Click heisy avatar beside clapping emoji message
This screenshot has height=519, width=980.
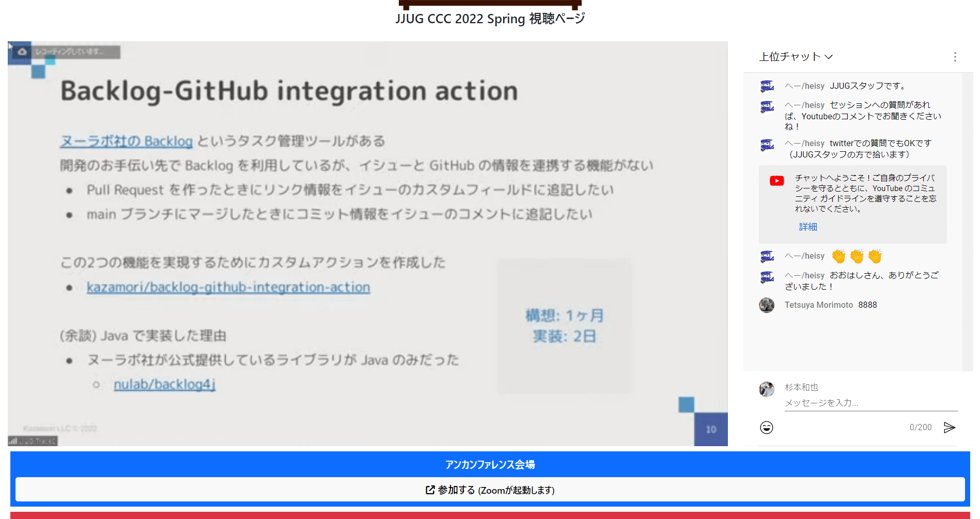767,256
